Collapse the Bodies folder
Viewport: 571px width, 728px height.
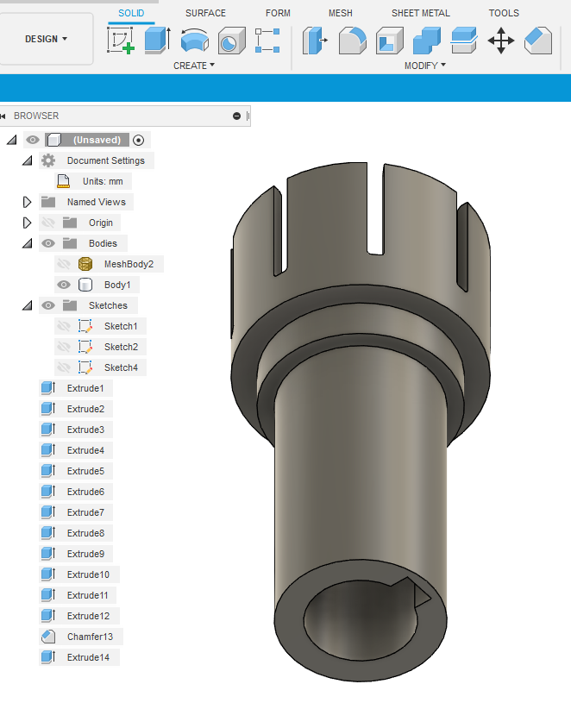pos(27,243)
